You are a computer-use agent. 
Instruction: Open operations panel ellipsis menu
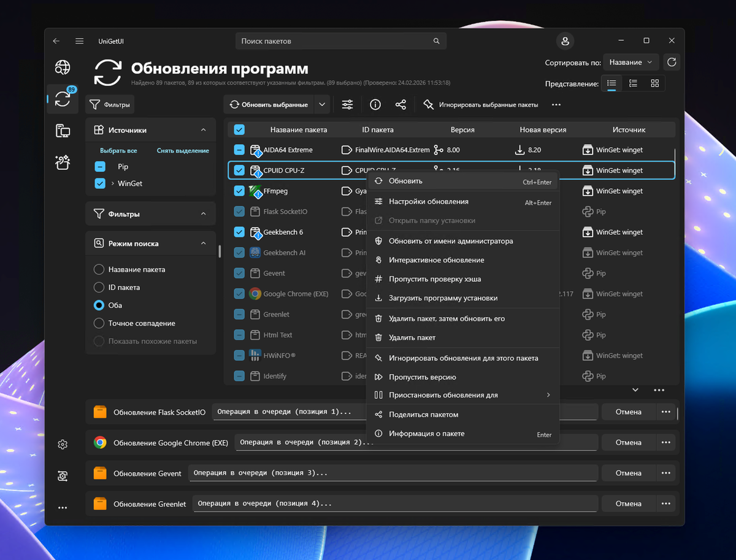pos(659,390)
